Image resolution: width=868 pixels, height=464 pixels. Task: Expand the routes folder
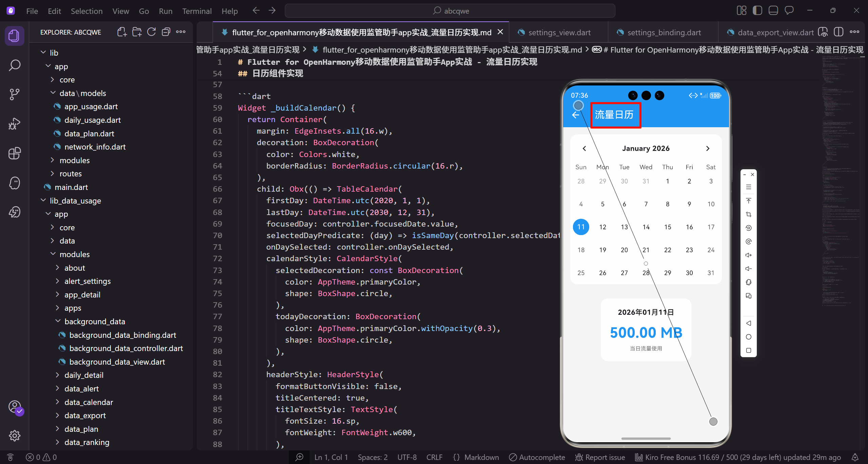53,174
